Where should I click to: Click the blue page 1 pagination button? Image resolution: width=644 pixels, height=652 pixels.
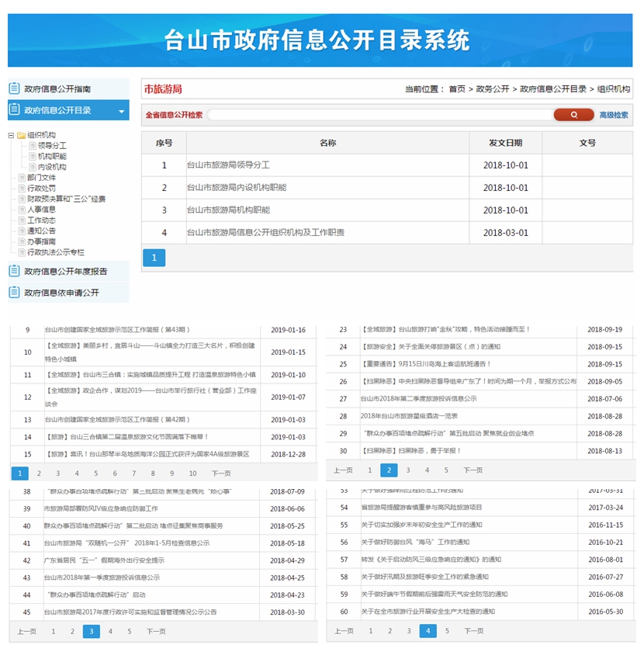(154, 258)
